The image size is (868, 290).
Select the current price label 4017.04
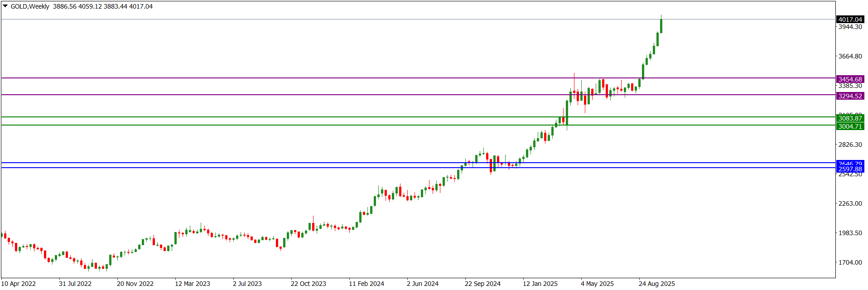coord(850,19)
